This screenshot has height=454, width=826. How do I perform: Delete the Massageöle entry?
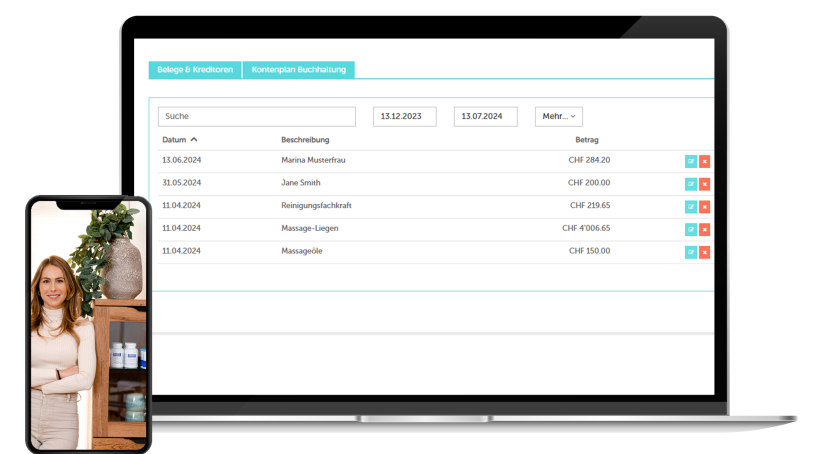point(704,252)
